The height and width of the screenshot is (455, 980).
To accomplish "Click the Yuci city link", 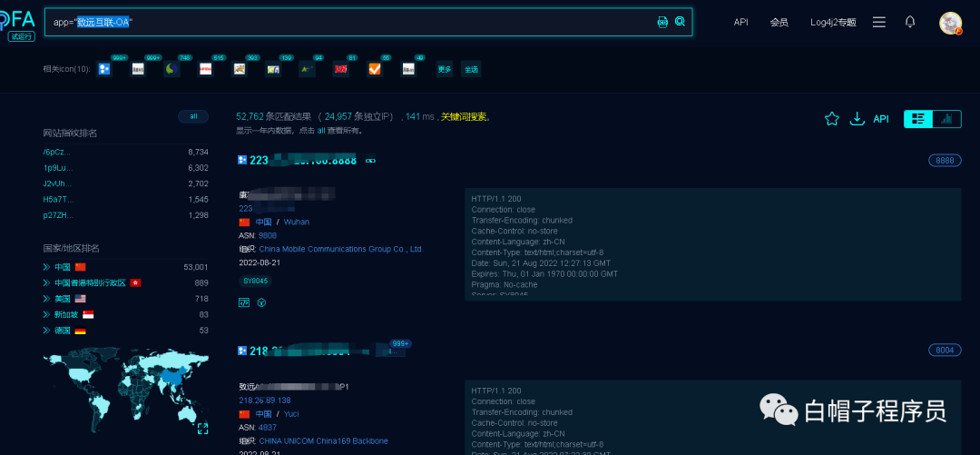I will click(x=291, y=414).
